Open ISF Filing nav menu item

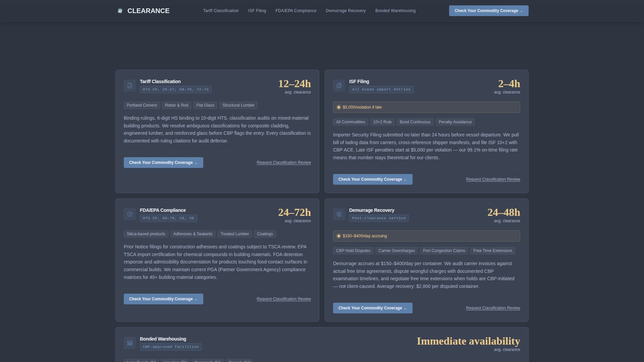click(257, 11)
